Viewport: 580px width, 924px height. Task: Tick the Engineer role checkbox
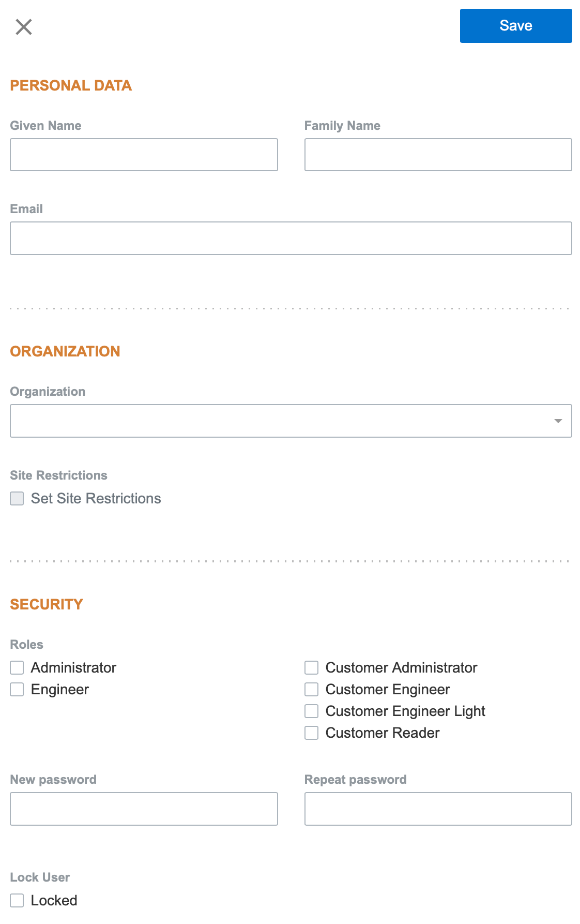(x=17, y=690)
